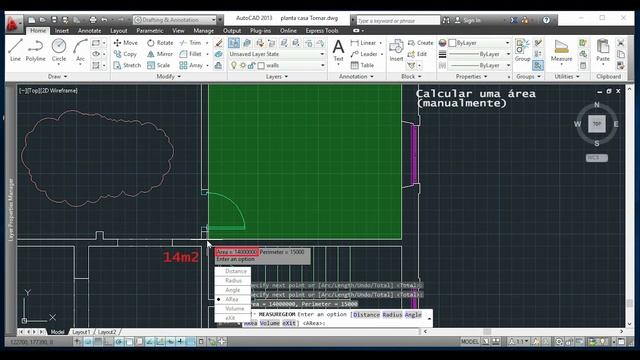This screenshot has height=360, width=640.
Task: Click the layer color swatch for walls
Action: pos(261,65)
